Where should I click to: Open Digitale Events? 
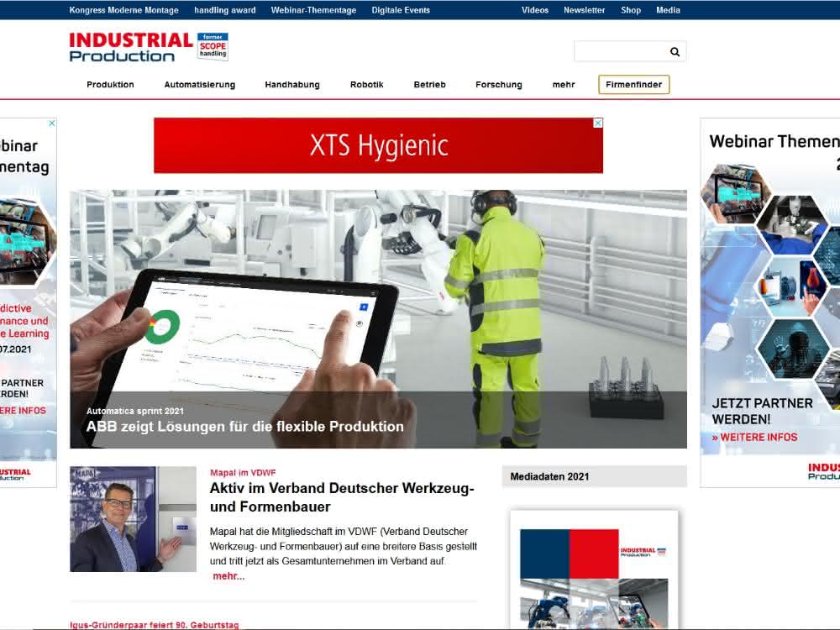click(x=401, y=10)
